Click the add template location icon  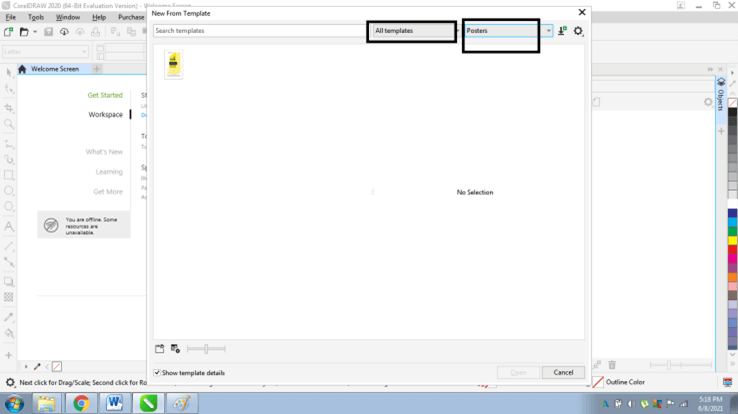pos(175,349)
